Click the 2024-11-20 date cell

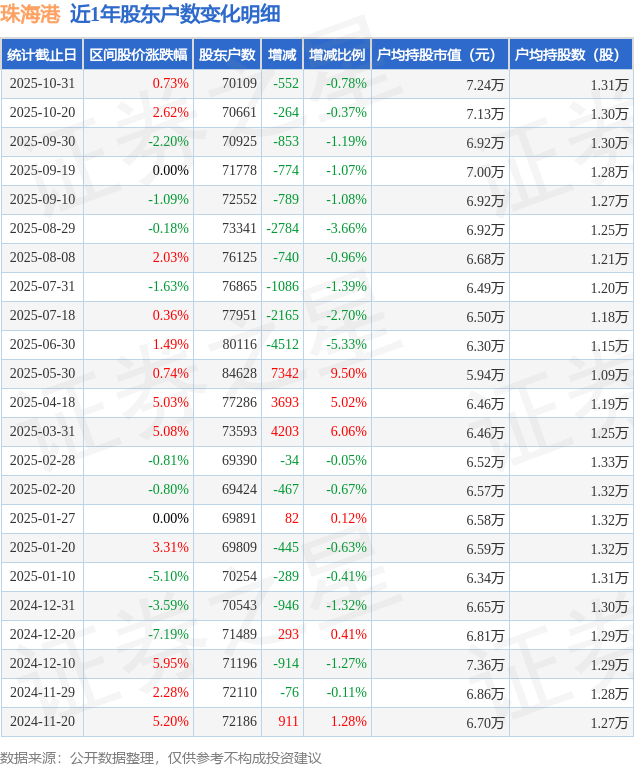(43, 722)
